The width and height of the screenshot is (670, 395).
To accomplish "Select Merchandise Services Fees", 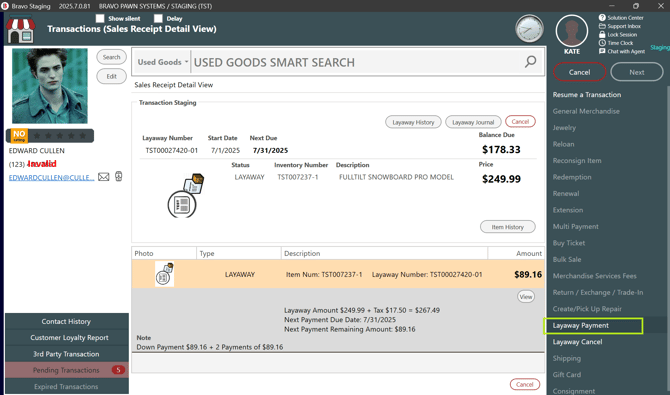I will tap(594, 276).
